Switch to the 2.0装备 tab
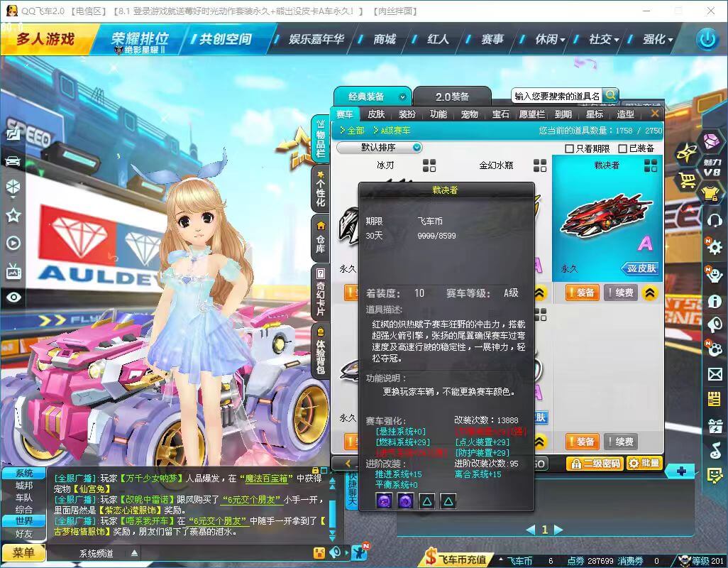The width and height of the screenshot is (728, 568). click(452, 97)
